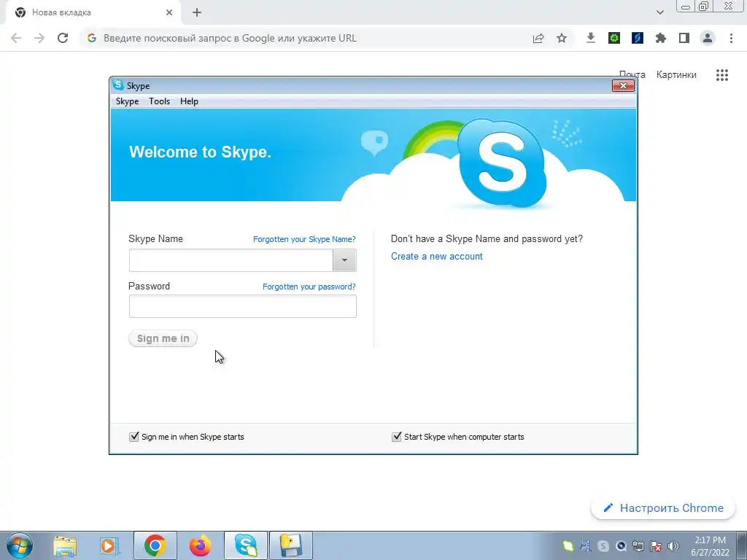Click Chrome back arrow
The image size is (747, 560).
coord(16,38)
